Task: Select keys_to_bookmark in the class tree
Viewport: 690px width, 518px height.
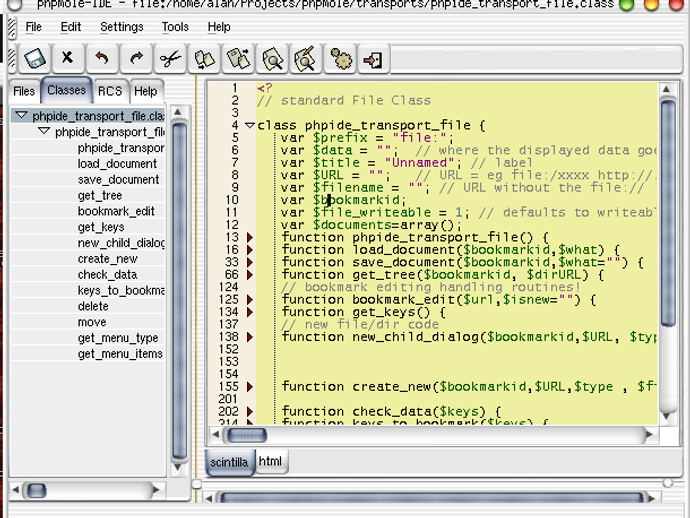Action: click(121, 290)
